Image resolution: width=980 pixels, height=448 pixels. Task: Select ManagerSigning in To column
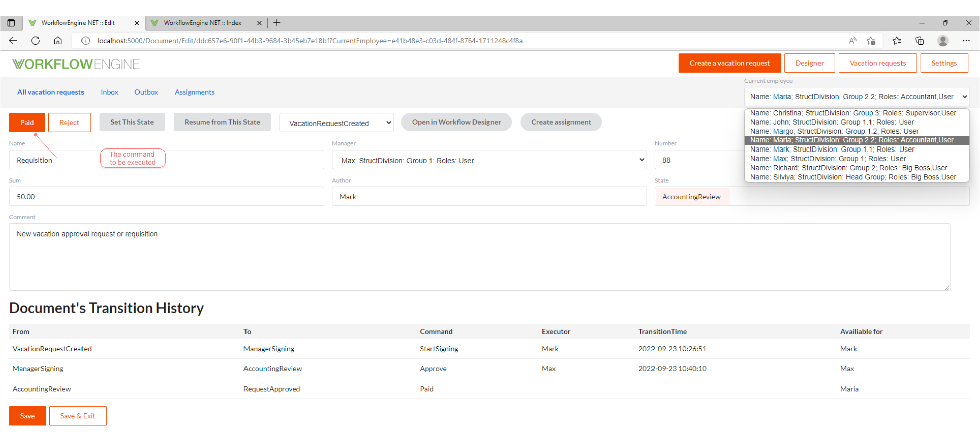(x=269, y=349)
